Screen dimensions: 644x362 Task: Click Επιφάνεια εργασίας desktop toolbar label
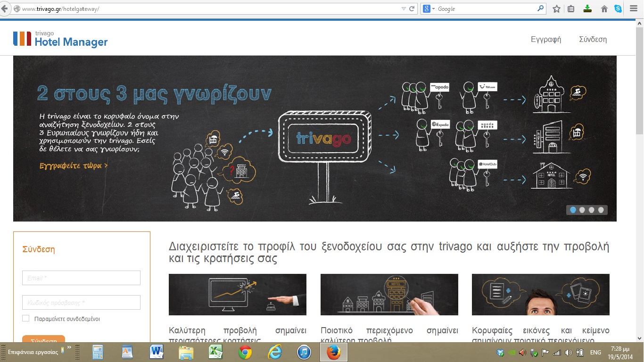coord(33,352)
